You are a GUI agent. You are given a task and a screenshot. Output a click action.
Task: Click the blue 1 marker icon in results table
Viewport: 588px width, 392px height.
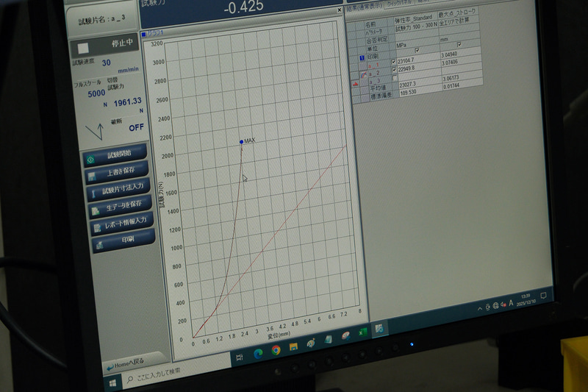[362, 58]
